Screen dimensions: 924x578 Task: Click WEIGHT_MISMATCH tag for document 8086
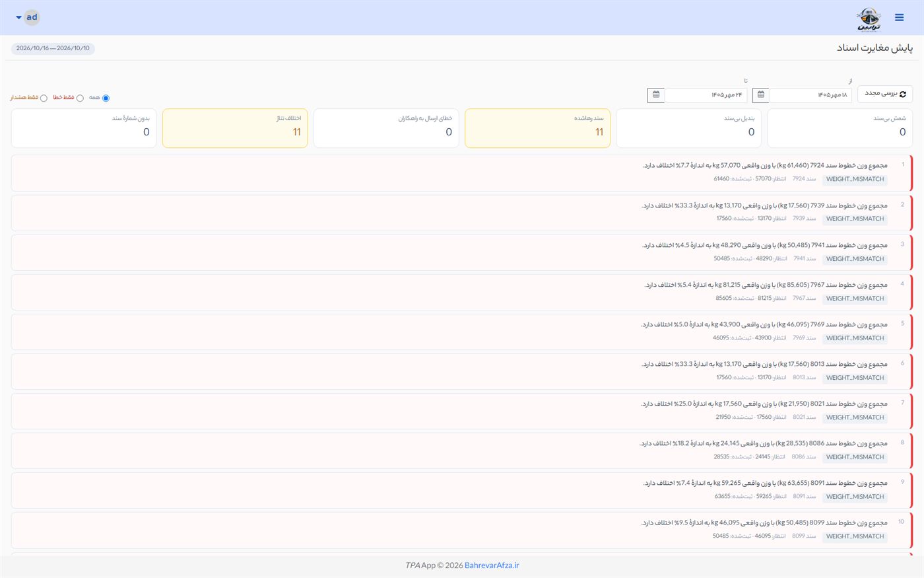pyautogui.click(x=855, y=457)
